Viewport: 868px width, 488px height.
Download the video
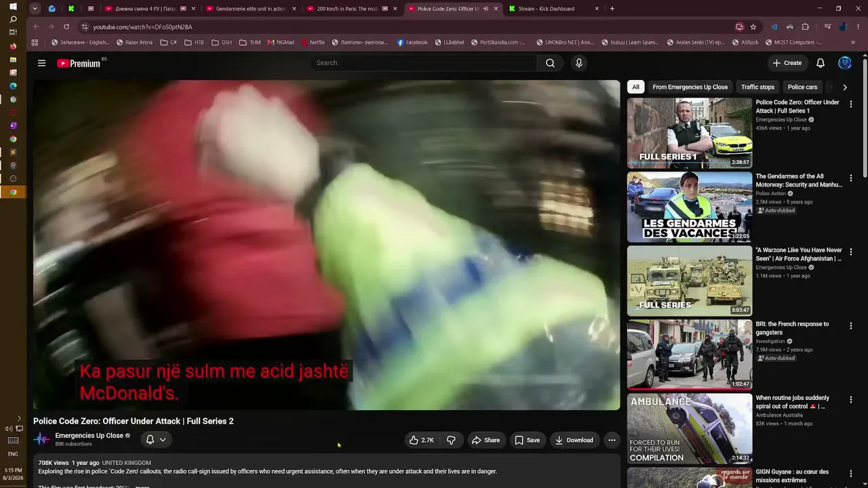[574, 440]
